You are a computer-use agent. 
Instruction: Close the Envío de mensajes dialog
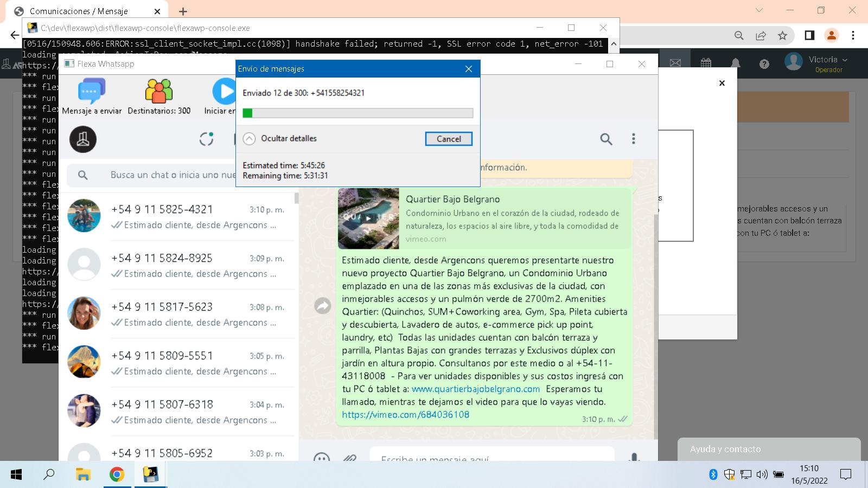(x=469, y=69)
